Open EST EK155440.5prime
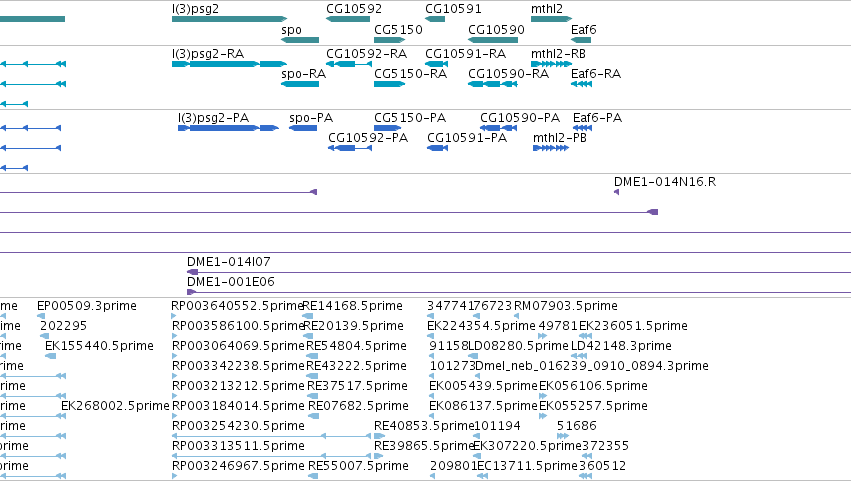The height and width of the screenshot is (481, 851). pos(99,346)
